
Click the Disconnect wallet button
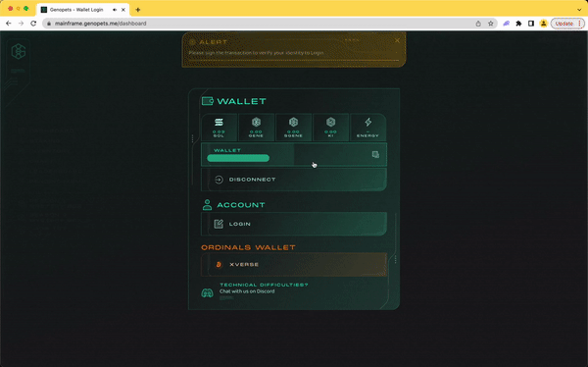pyautogui.click(x=294, y=180)
